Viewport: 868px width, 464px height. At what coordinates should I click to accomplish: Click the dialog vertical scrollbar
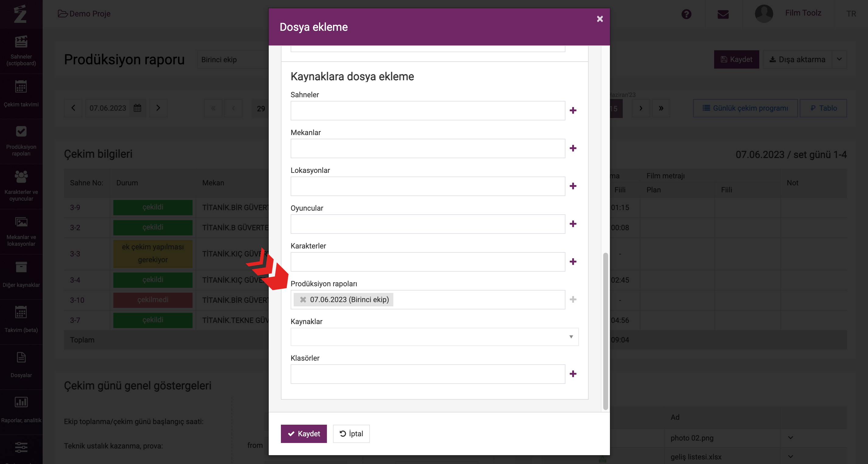click(x=605, y=331)
